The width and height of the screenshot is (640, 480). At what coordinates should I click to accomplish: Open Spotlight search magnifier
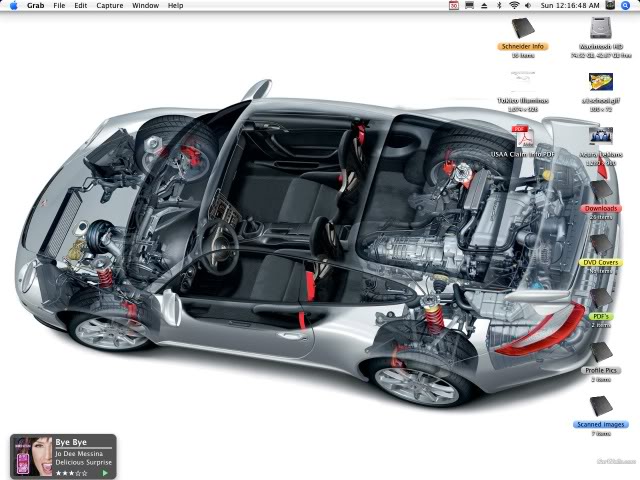point(626,5)
